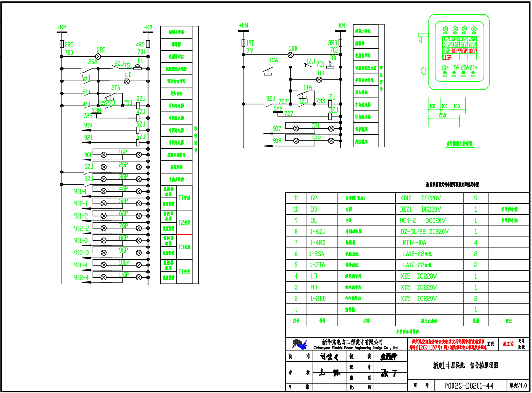Screen dimensions: 532x393
Task: Click drawing number P002S-D0201-44
Action: click(469, 386)
